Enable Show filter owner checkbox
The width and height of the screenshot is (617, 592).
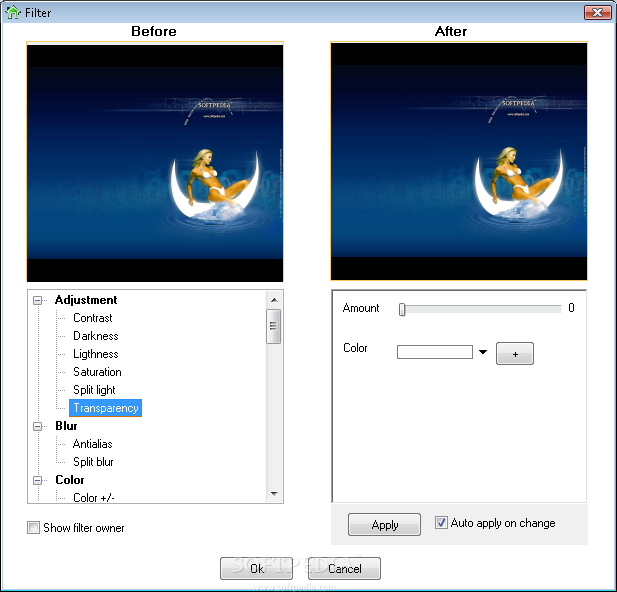(x=33, y=527)
